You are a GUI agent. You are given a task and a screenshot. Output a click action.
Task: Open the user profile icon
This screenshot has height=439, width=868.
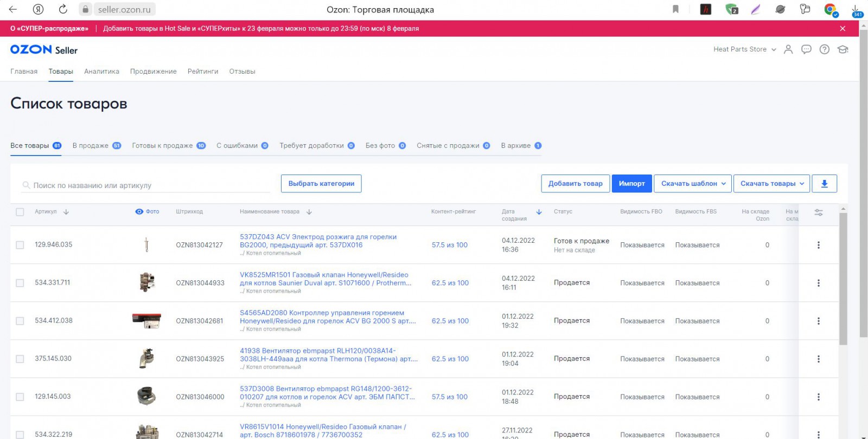[x=788, y=49]
